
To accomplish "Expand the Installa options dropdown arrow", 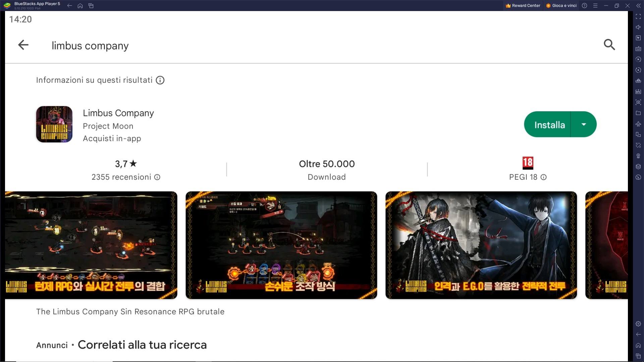I will pos(584,124).
